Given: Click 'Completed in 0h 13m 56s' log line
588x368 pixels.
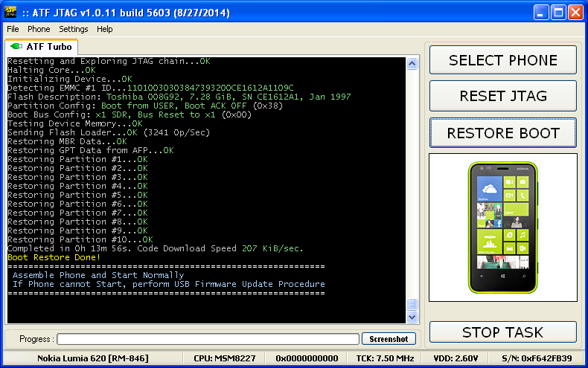Looking at the screenshot, I should click(x=156, y=248).
